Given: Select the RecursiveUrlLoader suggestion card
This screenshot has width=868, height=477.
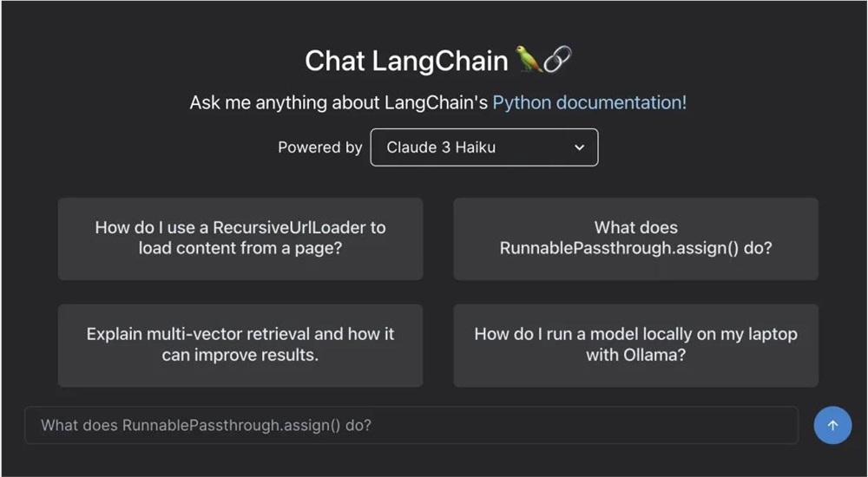Looking at the screenshot, I should coord(240,238).
